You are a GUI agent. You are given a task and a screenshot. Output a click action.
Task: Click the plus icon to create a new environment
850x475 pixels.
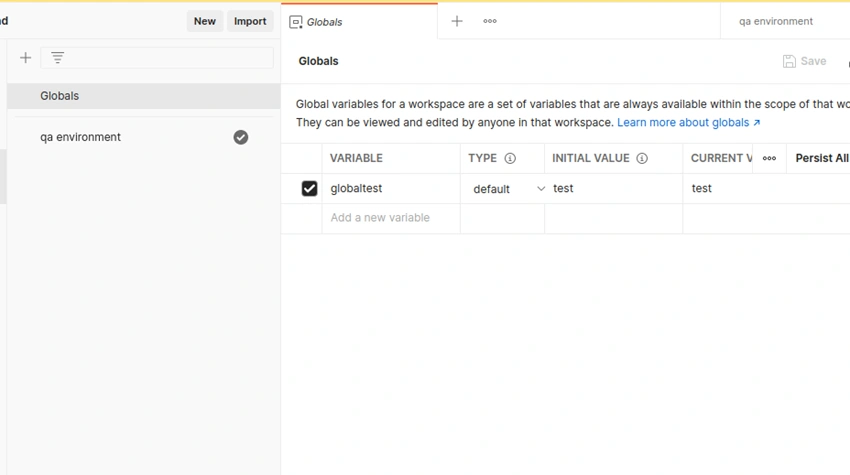tap(25, 58)
